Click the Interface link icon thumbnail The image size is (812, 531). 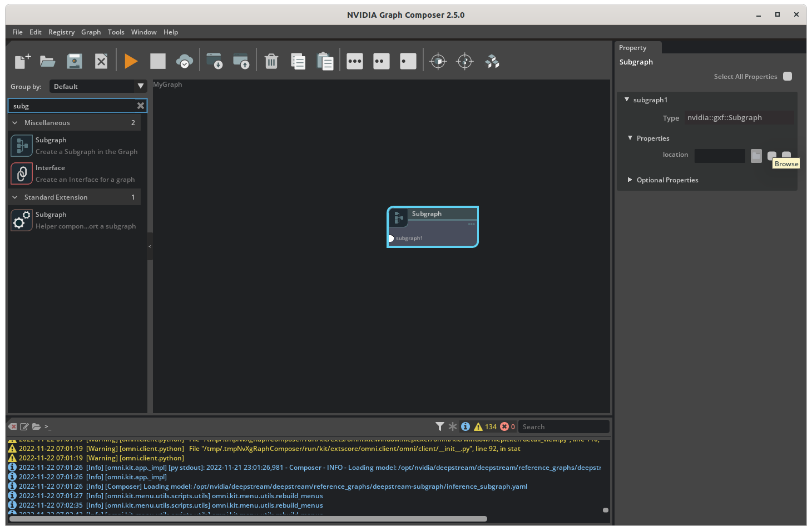click(22, 173)
